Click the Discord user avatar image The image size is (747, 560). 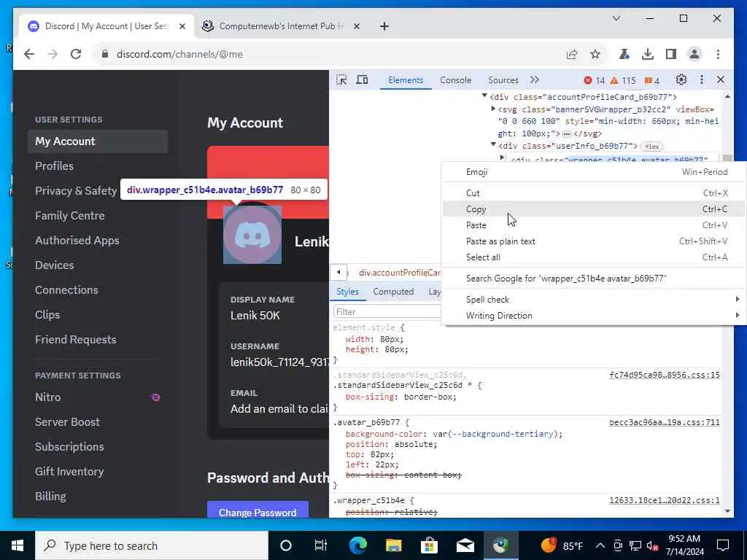click(252, 235)
